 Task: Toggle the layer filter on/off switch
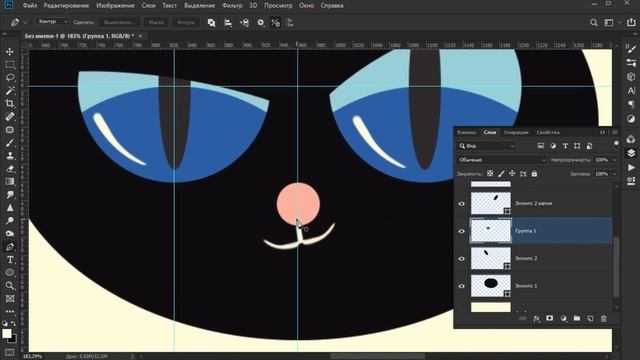[x=616, y=144]
